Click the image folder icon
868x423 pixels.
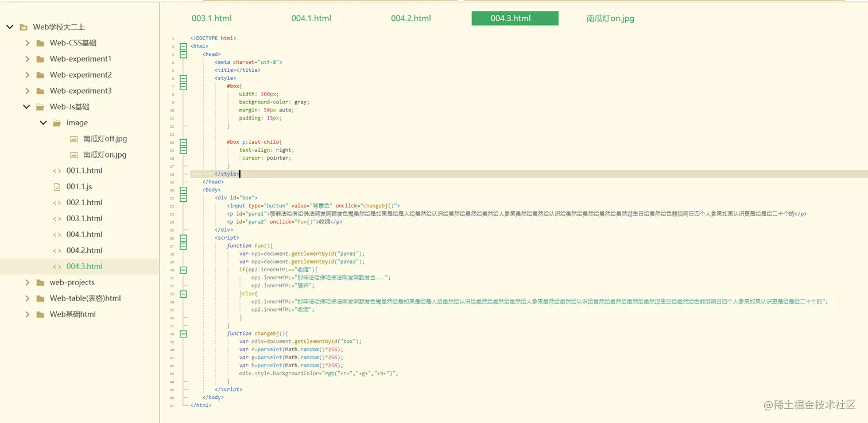pos(56,123)
